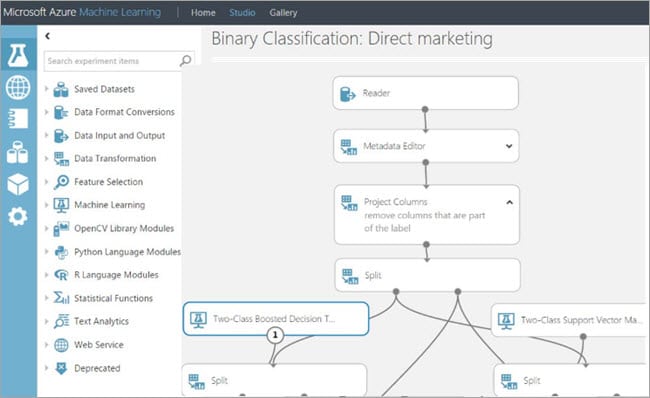The width and height of the screenshot is (650, 398).
Task: Select the Two-Class Boosted Decision Tree module
Action: point(276,318)
